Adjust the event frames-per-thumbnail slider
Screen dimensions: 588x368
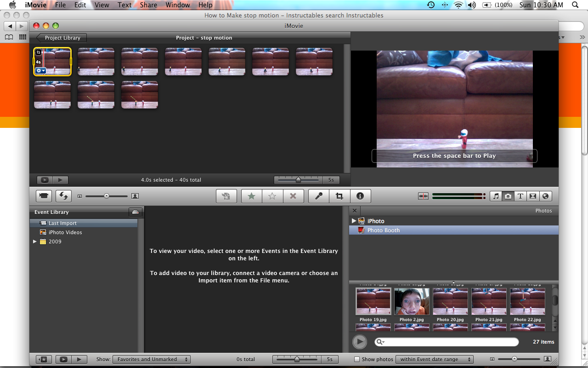(297, 359)
